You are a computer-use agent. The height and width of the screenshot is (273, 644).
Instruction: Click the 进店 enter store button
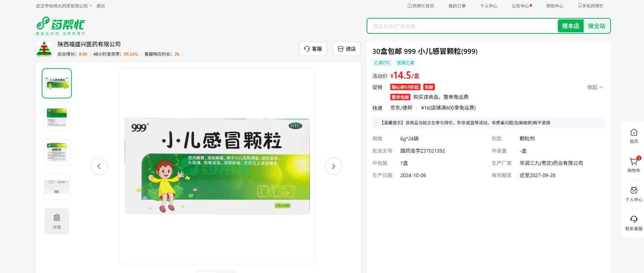pyautogui.click(x=346, y=49)
